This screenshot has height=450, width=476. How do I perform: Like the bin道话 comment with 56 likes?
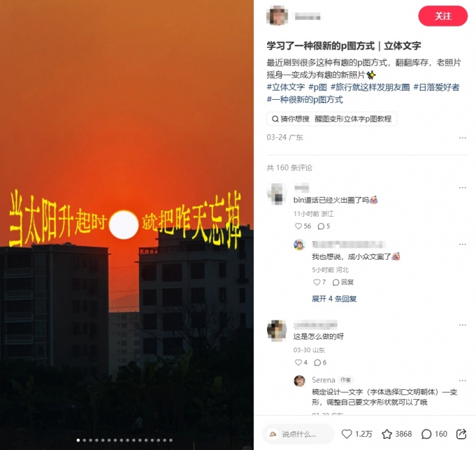pyautogui.click(x=298, y=226)
